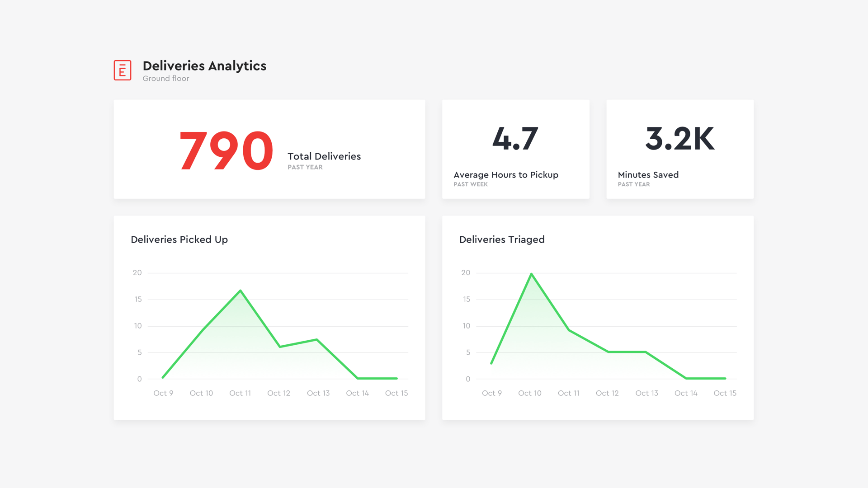
Task: Click Oct 11 label in Triaged chart
Action: 569,393
